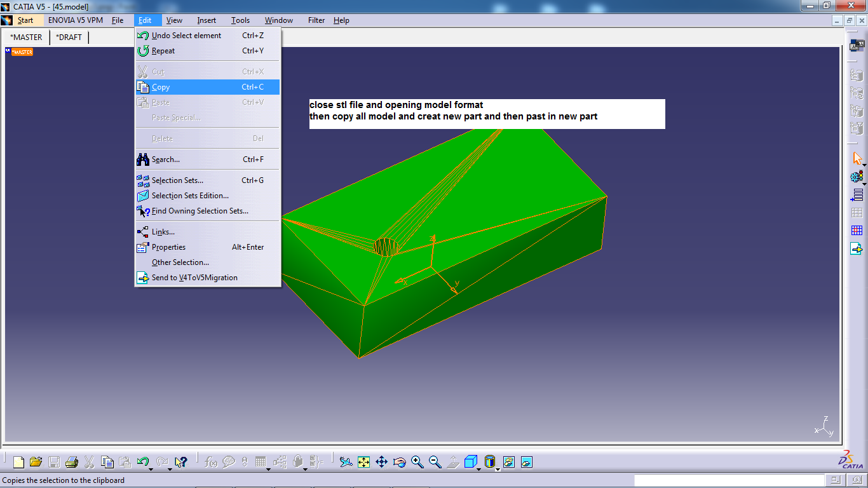Viewport: 868px width, 488px height.
Task: Expand the Isometric view flyout arrow
Action: point(478,470)
